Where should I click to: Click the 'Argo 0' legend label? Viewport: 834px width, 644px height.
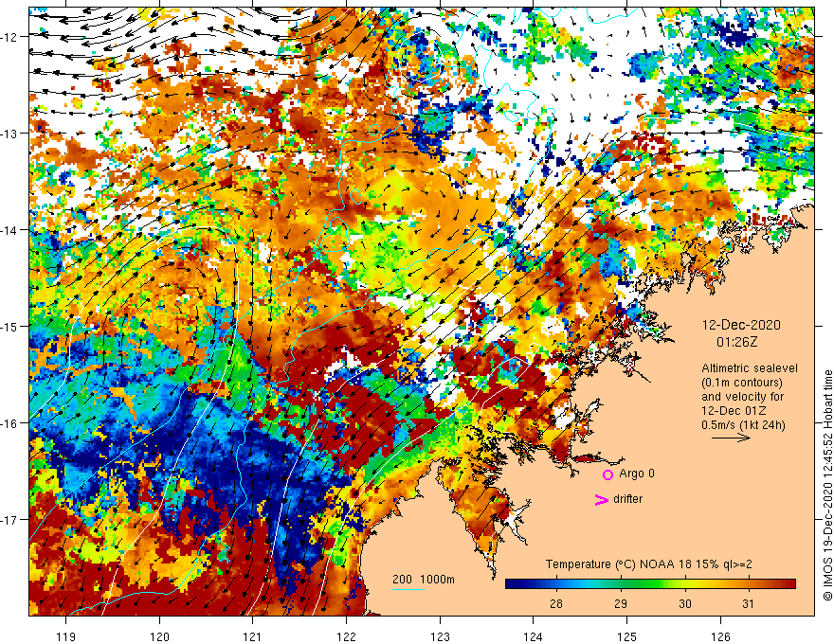[637, 474]
